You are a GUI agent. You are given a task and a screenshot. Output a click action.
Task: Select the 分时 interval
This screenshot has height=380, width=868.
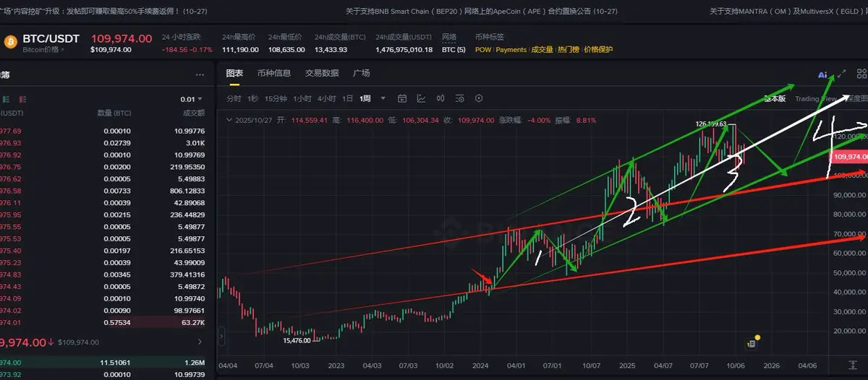coord(234,98)
